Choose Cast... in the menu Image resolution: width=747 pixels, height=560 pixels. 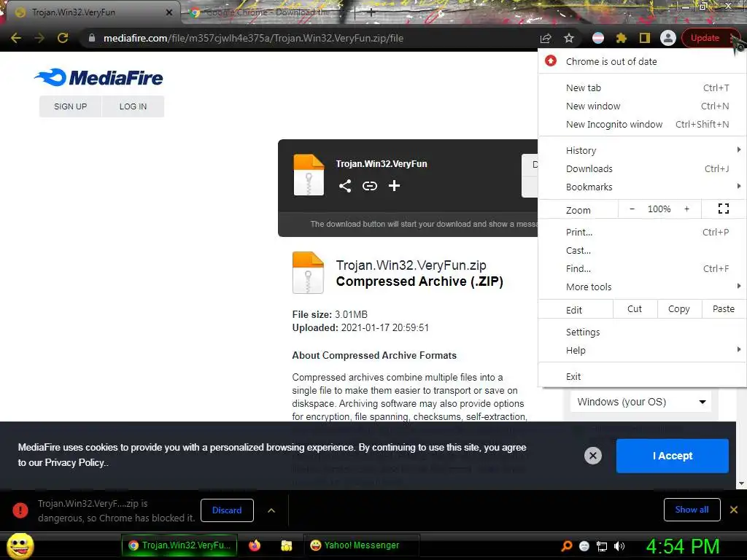(x=642, y=251)
